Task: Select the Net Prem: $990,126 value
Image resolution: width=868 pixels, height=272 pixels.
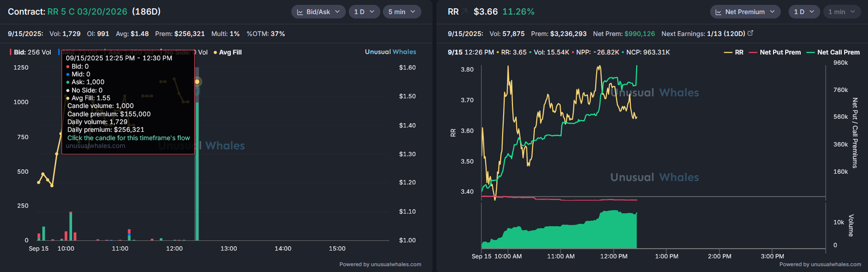Action: point(624,34)
